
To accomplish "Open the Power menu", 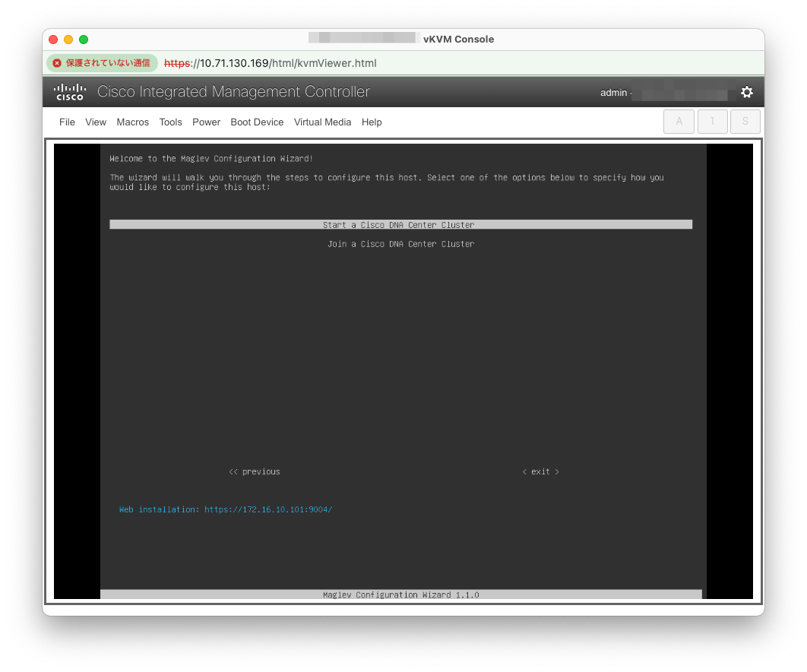I will coord(207,122).
